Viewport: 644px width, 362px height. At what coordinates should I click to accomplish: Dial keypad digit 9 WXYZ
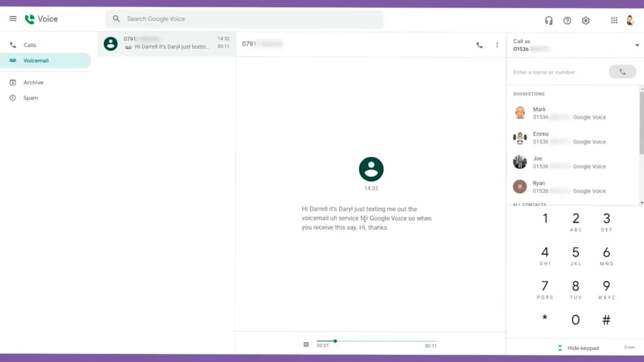(x=607, y=289)
